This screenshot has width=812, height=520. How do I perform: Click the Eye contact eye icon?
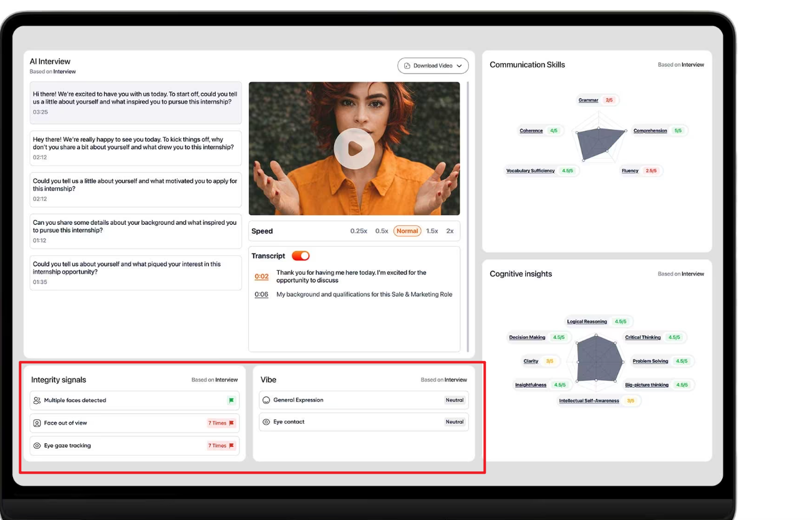(x=266, y=422)
